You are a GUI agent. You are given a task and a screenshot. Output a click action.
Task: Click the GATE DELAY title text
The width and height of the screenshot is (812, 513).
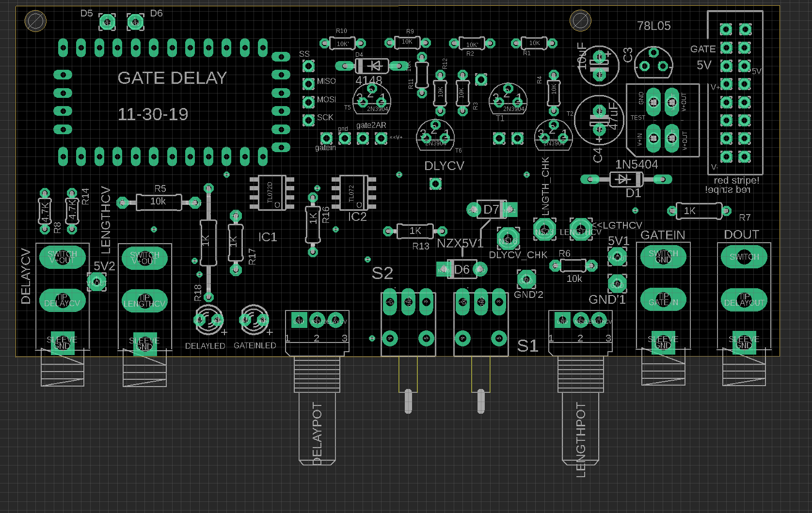pos(172,78)
